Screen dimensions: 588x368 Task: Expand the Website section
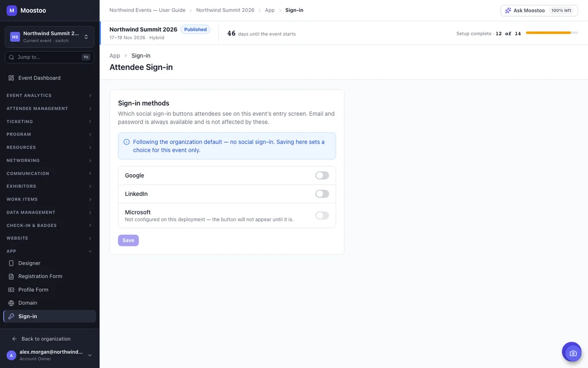pyautogui.click(x=49, y=238)
